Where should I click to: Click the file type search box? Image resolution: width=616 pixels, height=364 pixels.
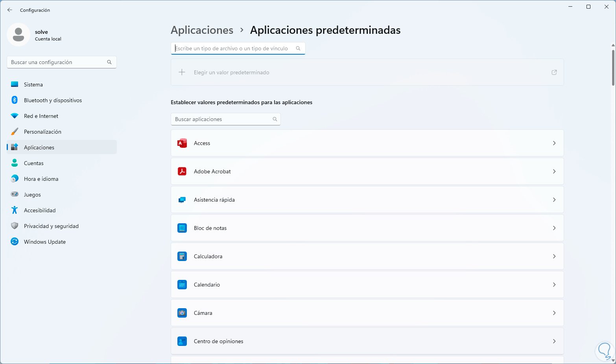(x=234, y=48)
